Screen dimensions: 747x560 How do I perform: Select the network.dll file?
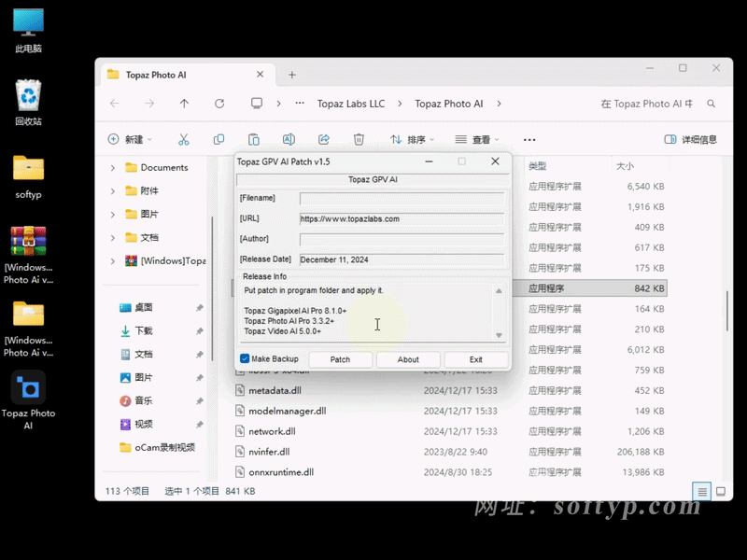point(272,431)
